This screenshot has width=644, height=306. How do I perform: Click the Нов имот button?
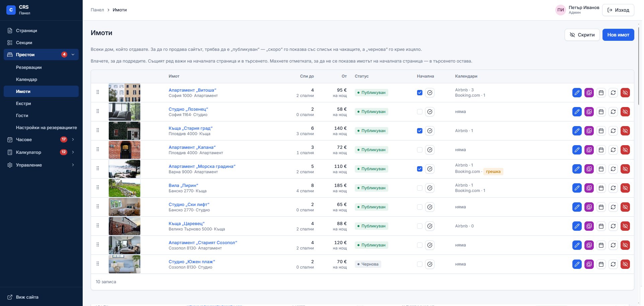618,35
